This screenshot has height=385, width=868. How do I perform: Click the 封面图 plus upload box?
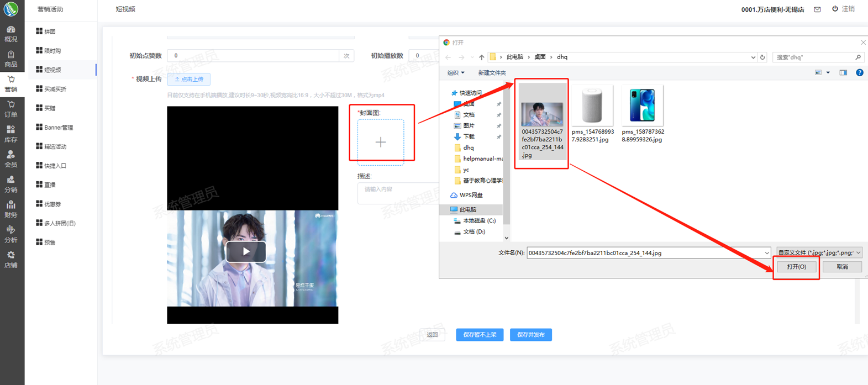pyautogui.click(x=381, y=142)
